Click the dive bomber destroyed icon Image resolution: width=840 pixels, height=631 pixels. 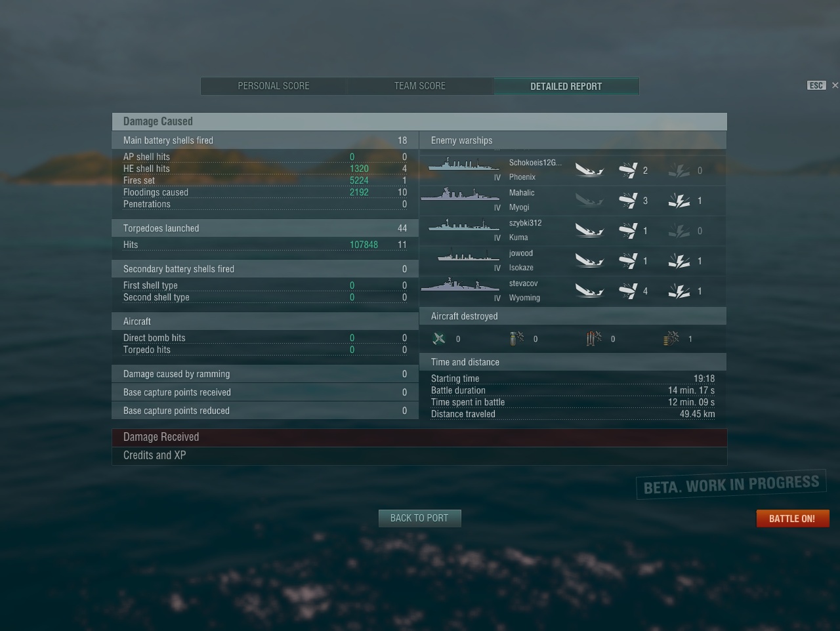[517, 338]
